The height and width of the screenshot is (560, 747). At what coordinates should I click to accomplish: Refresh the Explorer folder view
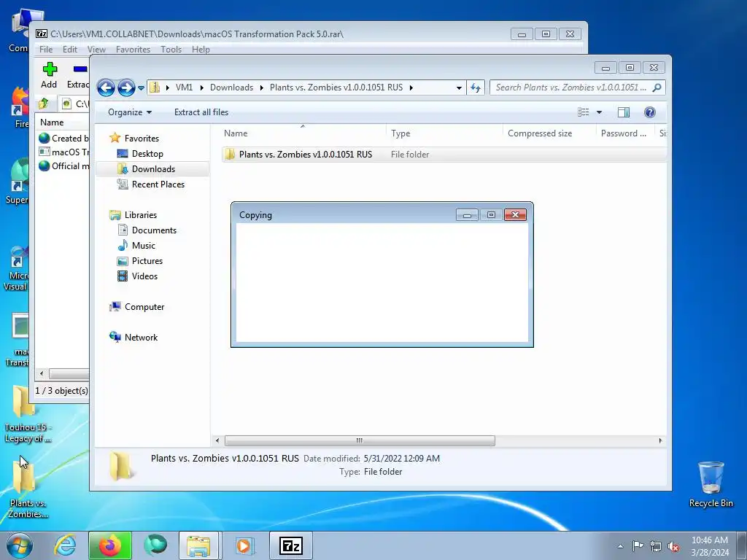(476, 87)
